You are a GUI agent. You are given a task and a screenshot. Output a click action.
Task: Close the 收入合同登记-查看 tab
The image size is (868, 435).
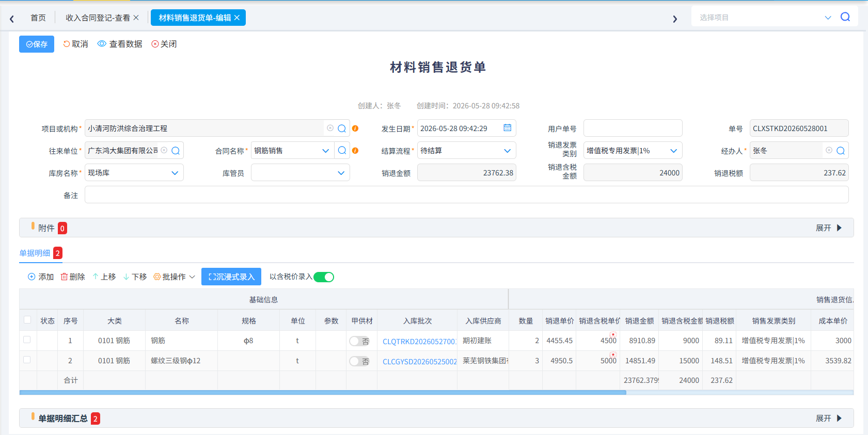136,18
